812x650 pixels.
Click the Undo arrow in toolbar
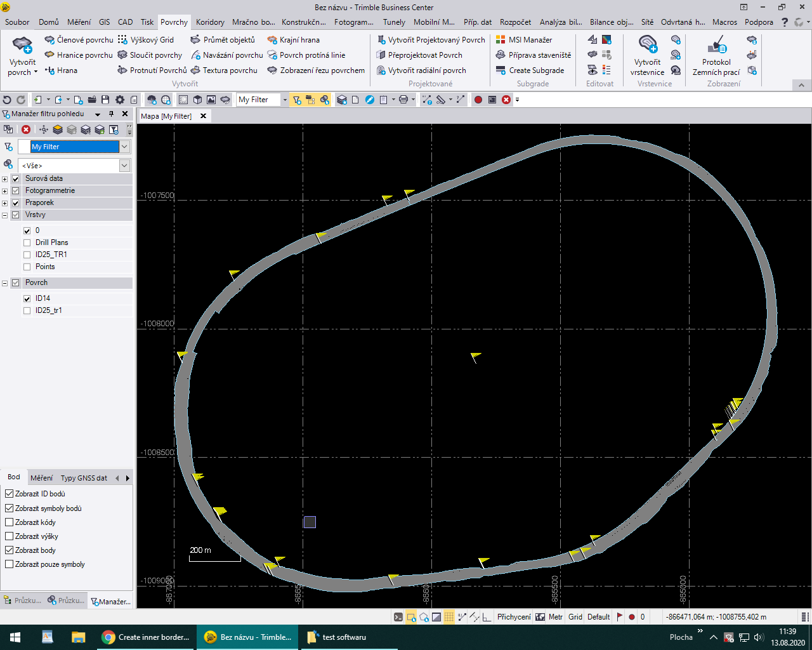[7, 100]
